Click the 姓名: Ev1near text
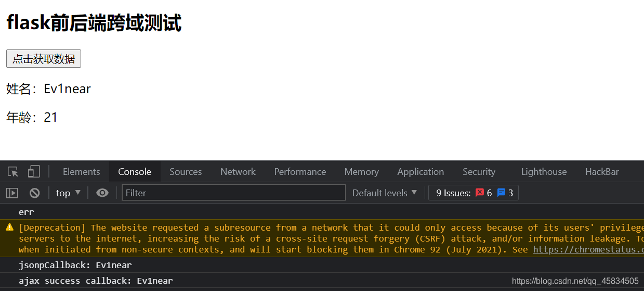The image size is (644, 291). tap(48, 89)
